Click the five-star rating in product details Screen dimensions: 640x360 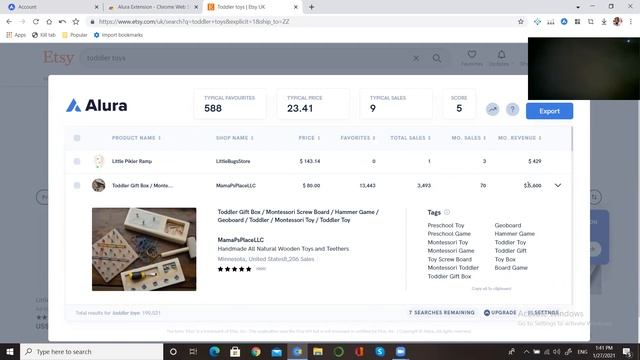point(235,269)
